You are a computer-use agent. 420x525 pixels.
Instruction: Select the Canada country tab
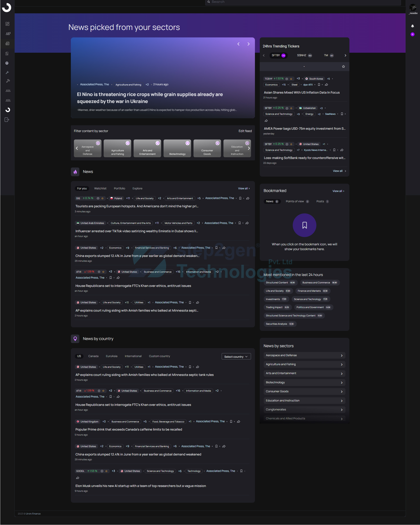pos(93,356)
